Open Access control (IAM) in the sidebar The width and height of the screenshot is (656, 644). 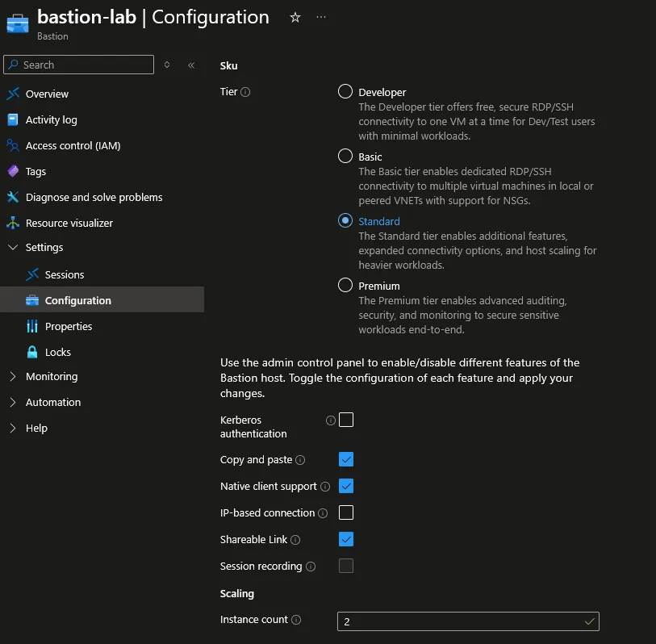[73, 145]
